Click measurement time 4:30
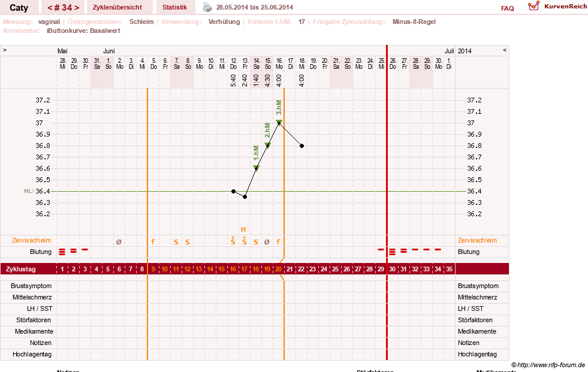588x372 pixels. pyautogui.click(x=268, y=80)
